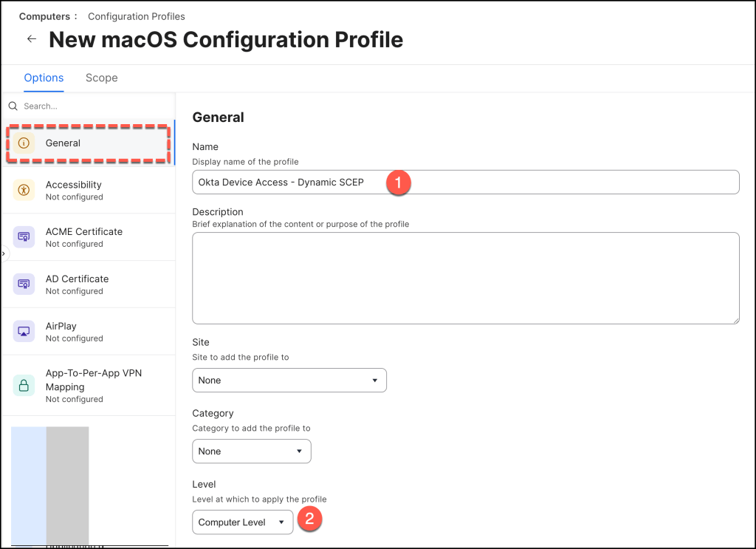This screenshot has width=756, height=549.
Task: Click the App-To-Per-App VPN Mapping lock icon
Action: (24, 385)
